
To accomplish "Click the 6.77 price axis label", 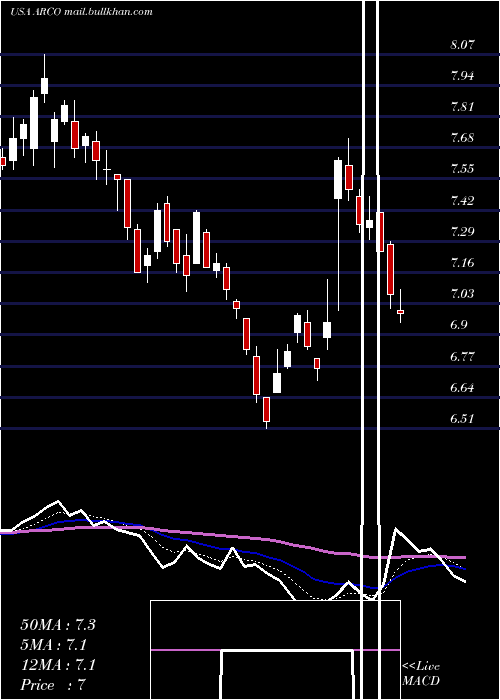I will coord(462,356).
